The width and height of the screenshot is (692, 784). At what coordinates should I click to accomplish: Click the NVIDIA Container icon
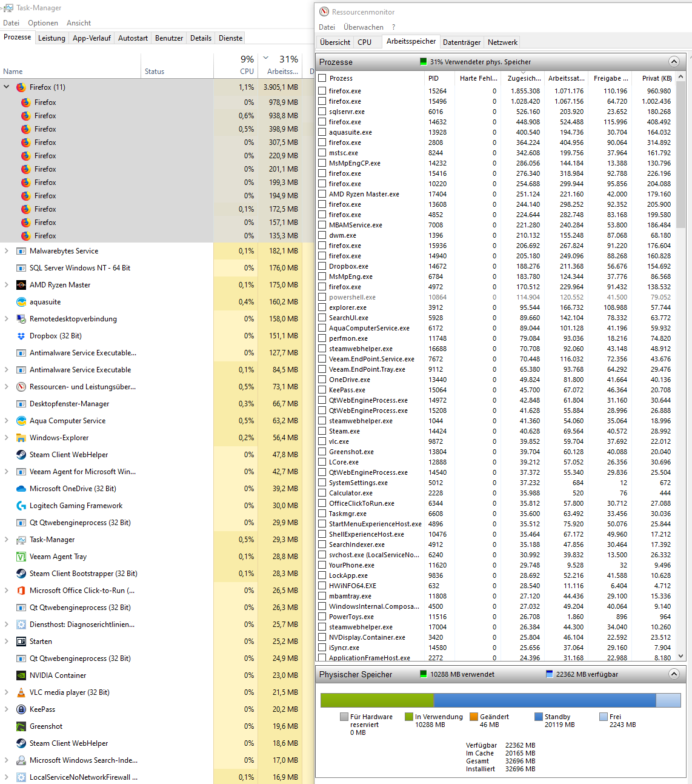[21, 675]
